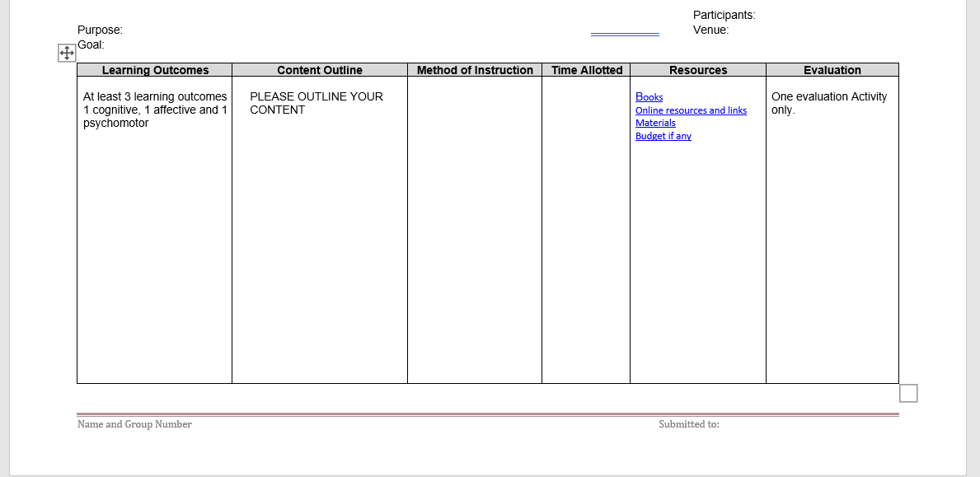The width and height of the screenshot is (980, 477).
Task: Select the Evaluation header cell
Action: coord(832,70)
